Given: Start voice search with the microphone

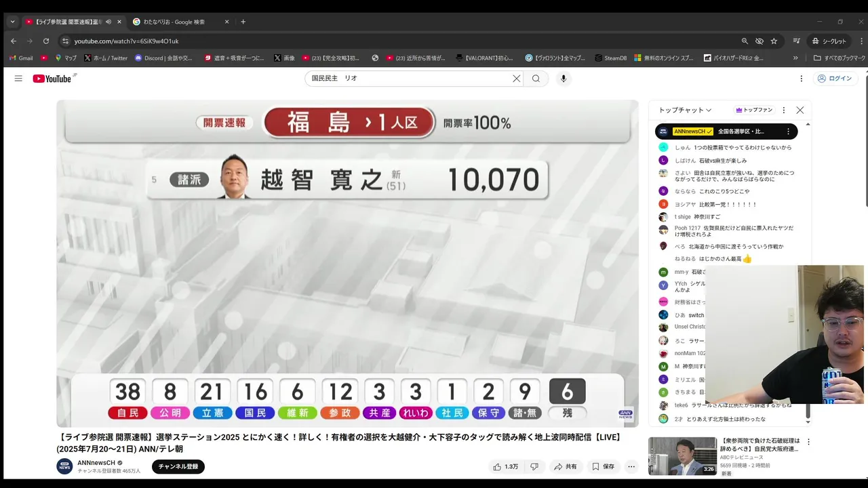Looking at the screenshot, I should [563, 79].
